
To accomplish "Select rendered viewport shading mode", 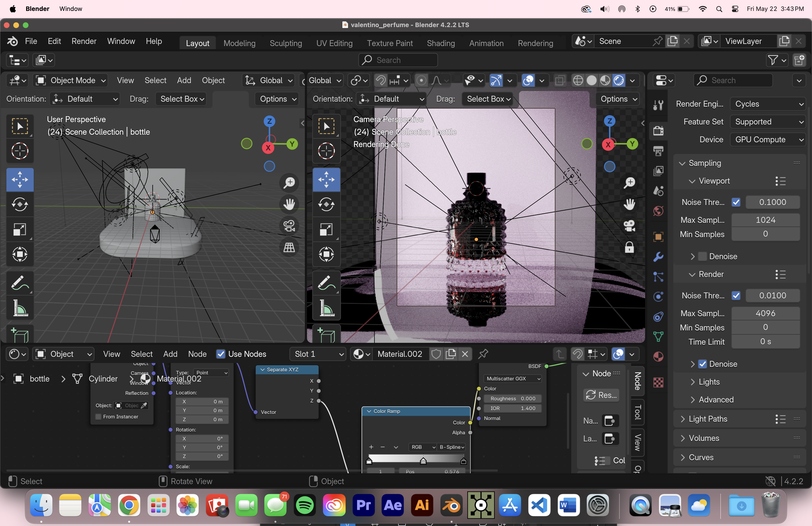I will pos(619,81).
